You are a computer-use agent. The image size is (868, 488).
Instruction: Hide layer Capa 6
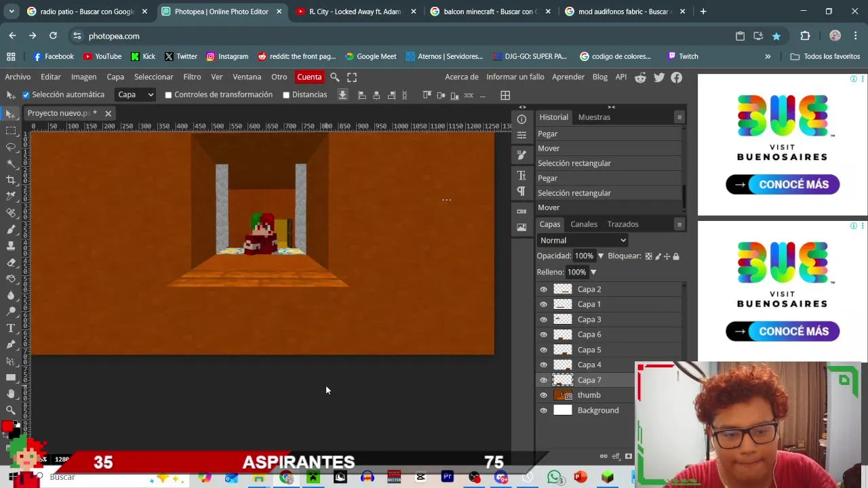543,335
